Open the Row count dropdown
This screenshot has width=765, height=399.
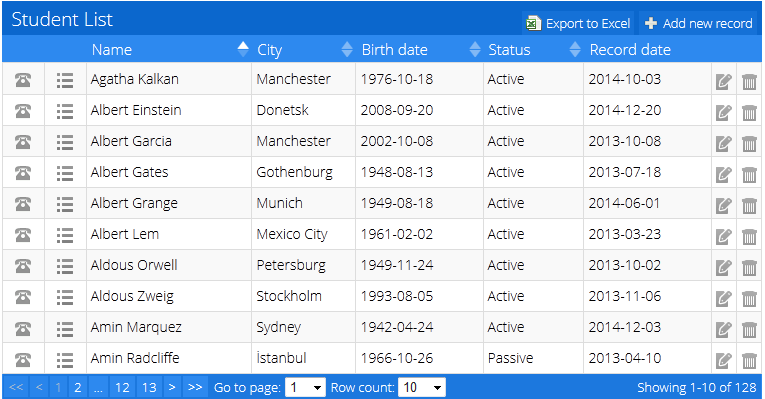pyautogui.click(x=422, y=388)
